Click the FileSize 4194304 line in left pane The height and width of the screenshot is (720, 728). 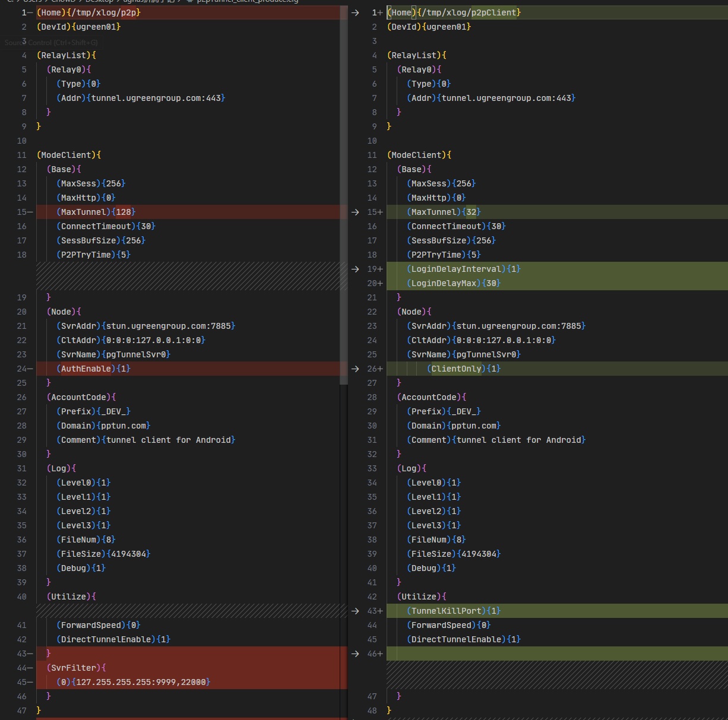[103, 554]
